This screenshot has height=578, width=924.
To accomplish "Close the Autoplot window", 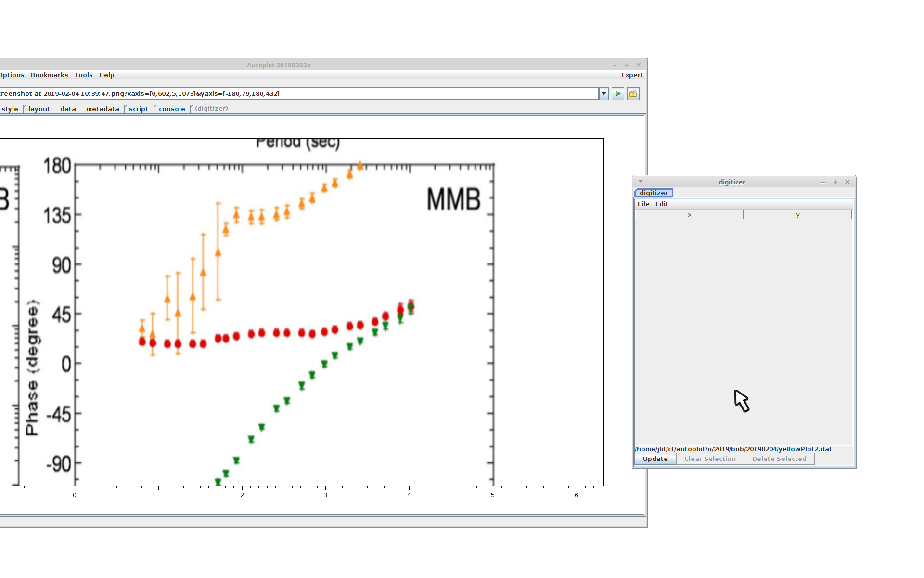I will tap(639, 65).
